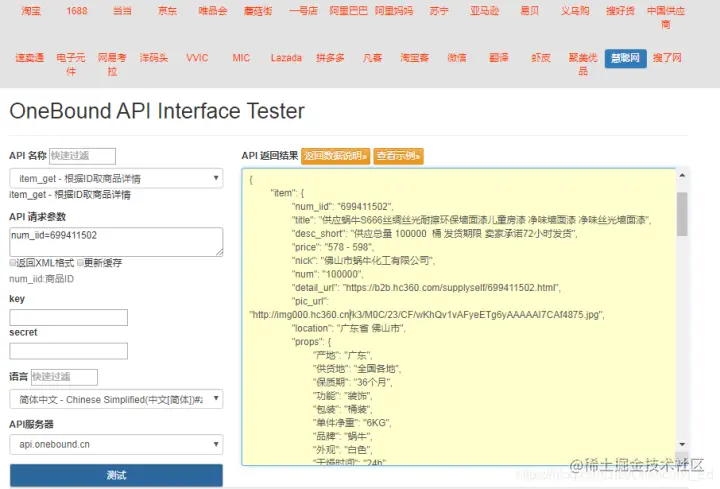
Task: Click the active 慧聪网 tab
Action: 625,58
